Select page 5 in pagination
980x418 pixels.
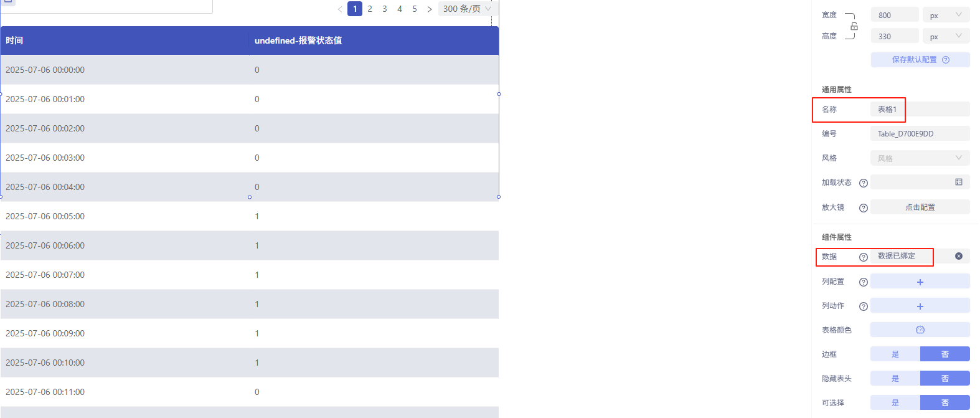[415, 9]
